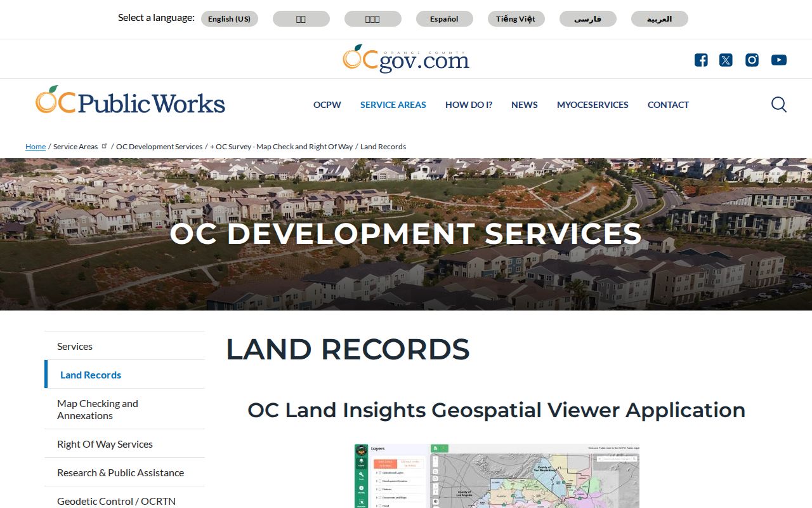Viewport: 812px width, 508px height.
Task: Open Geodetic Control / OCRTN sidebar link
Action: 124,500
